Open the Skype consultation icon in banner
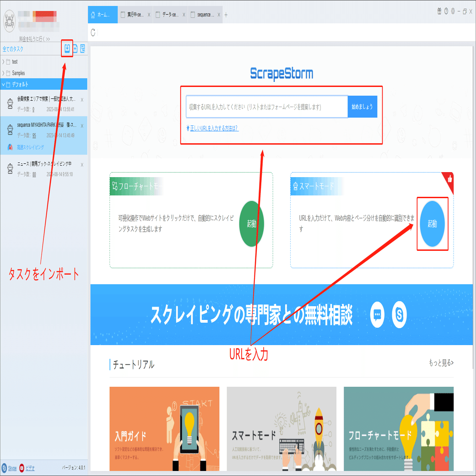The width and height of the screenshot is (476, 476). pyautogui.click(x=399, y=314)
